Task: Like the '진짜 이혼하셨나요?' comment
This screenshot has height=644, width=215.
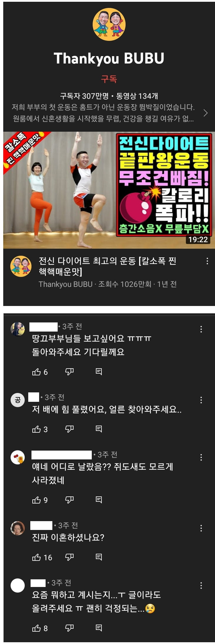Action: 36,557
